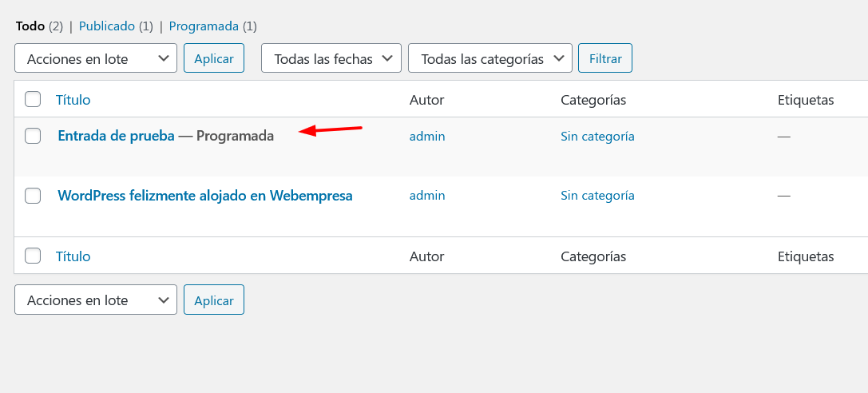Click the top Aplicar button
Screen dimensions: 868x393
(x=214, y=58)
